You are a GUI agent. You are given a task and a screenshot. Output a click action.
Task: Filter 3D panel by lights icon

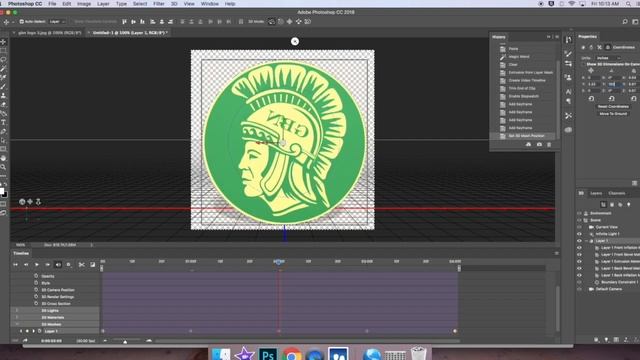tap(629, 204)
